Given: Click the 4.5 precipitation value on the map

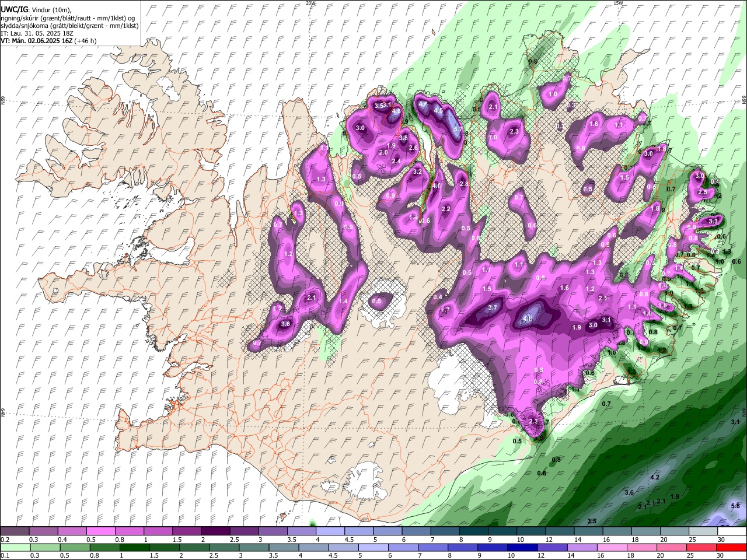Looking at the screenshot, I should pyautogui.click(x=438, y=109).
